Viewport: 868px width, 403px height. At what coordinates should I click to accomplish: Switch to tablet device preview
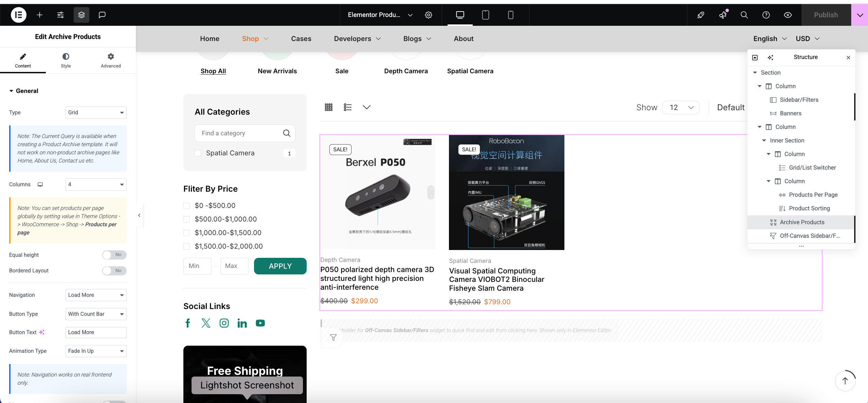tap(486, 15)
